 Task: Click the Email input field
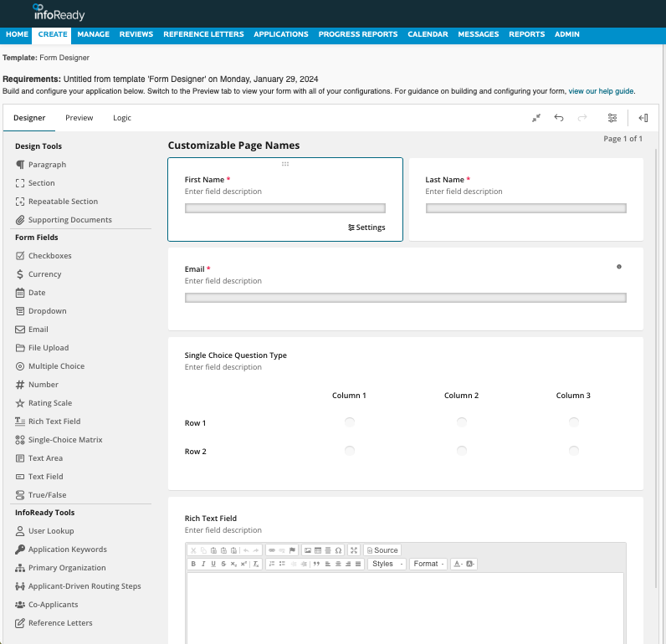click(405, 298)
